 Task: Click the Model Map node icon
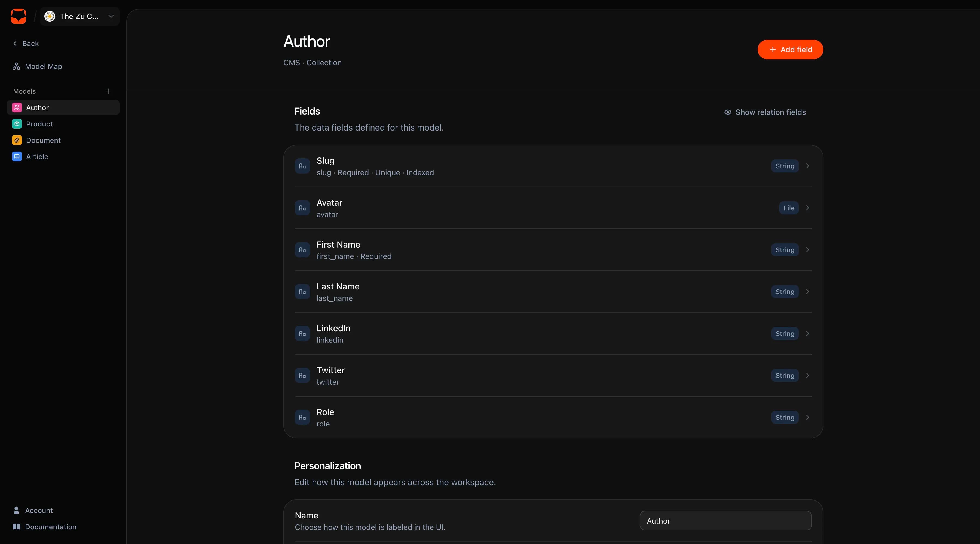(x=16, y=66)
